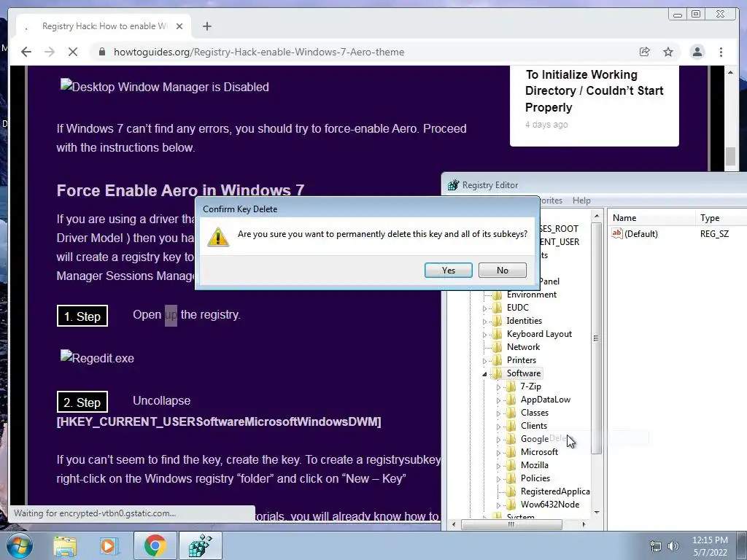Open the network tray icon
This screenshot has width=747, height=560.
click(656, 546)
